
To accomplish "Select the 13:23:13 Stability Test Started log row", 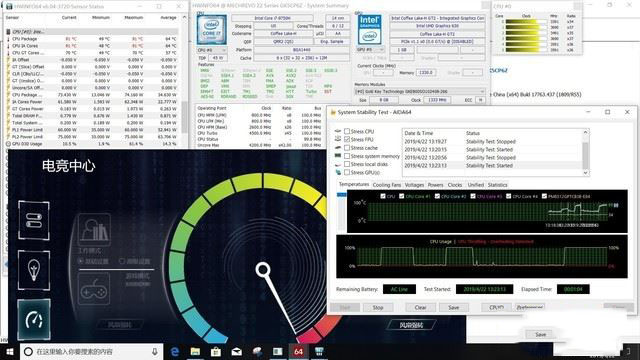I will point(493,165).
